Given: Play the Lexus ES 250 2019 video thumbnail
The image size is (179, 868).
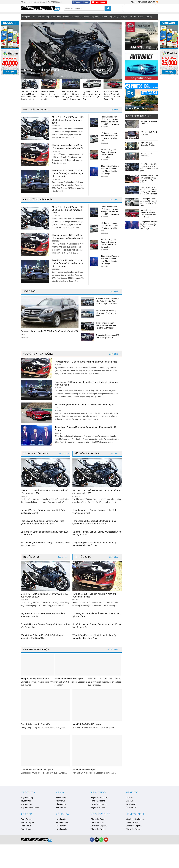Looking at the screenshot, I should pos(88,337).
